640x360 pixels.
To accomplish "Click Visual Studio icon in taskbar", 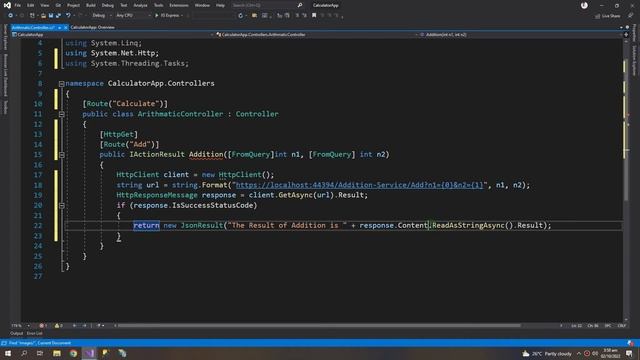I will (89, 353).
